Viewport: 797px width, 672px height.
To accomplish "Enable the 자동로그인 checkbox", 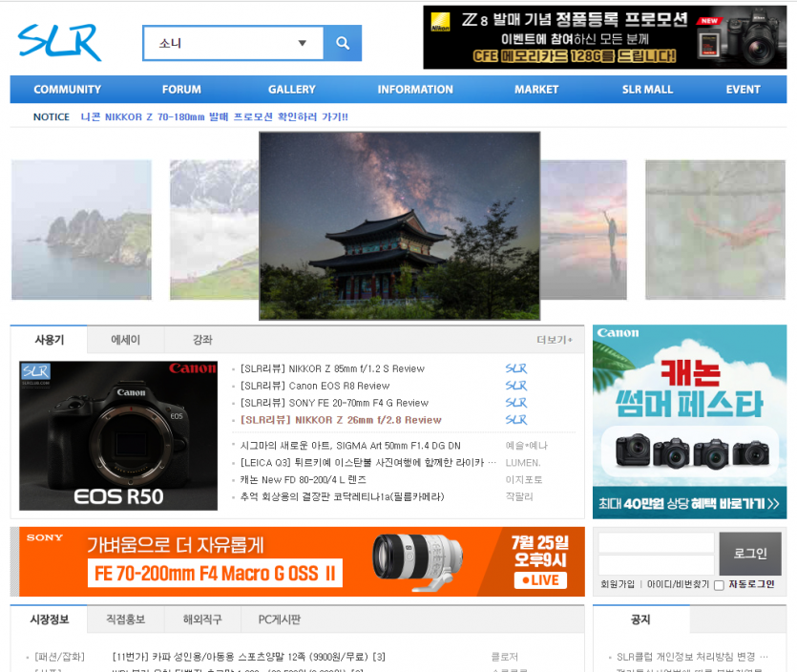I will click(x=719, y=585).
